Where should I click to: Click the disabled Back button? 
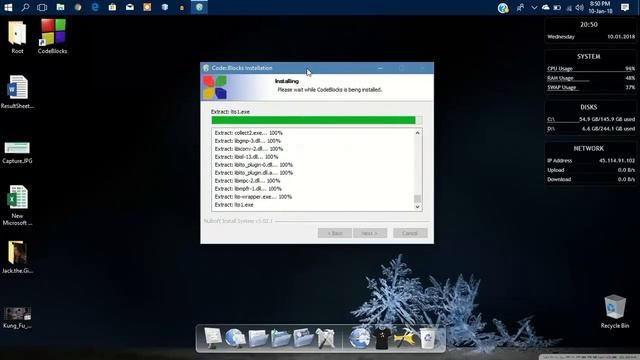(335, 233)
